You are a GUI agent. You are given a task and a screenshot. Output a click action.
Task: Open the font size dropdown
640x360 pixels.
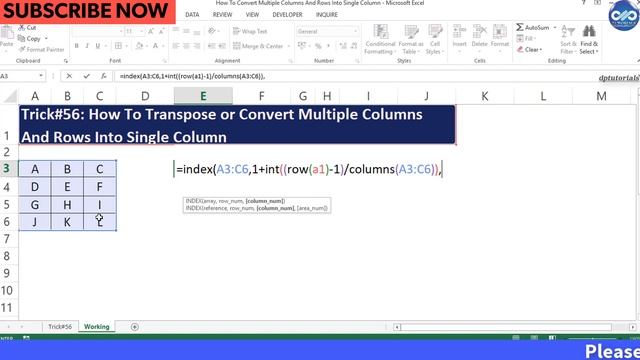click(x=142, y=31)
